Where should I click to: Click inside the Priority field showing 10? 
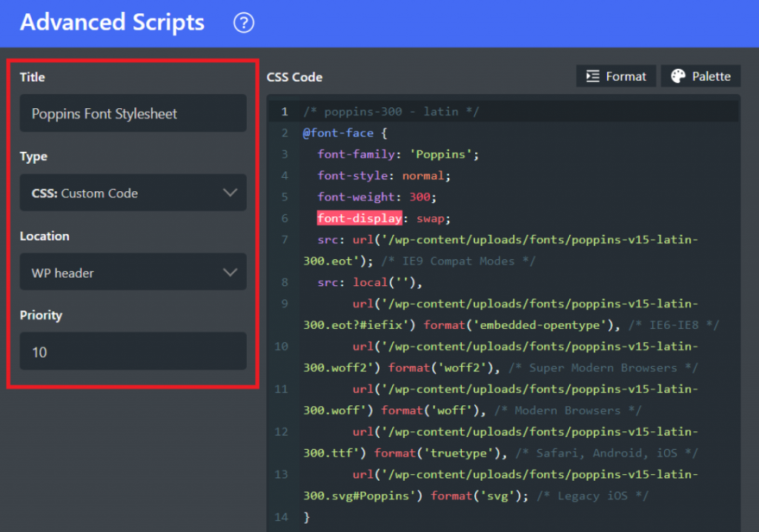[133, 351]
